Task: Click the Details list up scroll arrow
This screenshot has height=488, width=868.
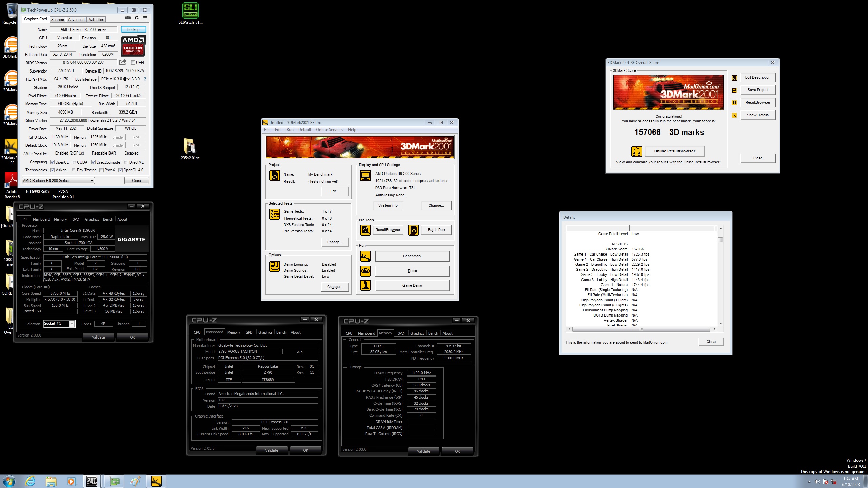Action: tap(721, 228)
